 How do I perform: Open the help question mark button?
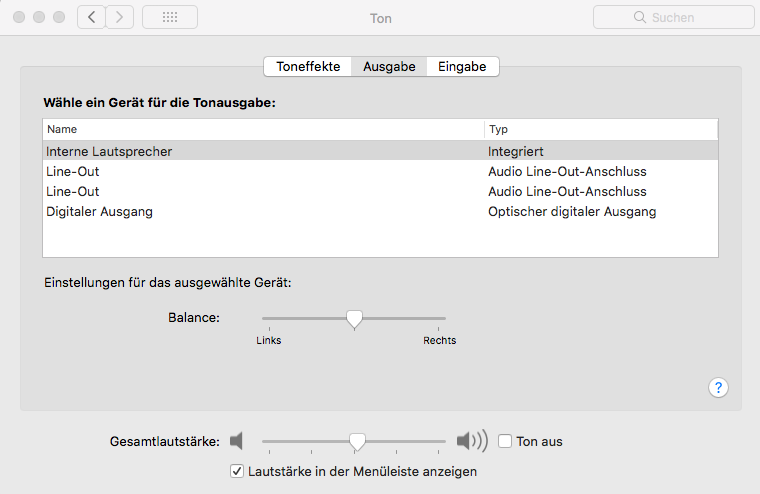(x=718, y=388)
